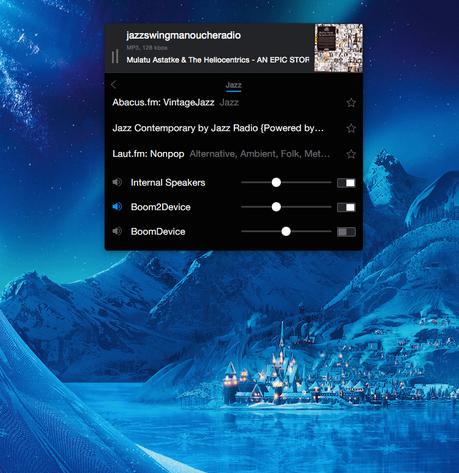Click the Internal Speakers label
The width and height of the screenshot is (459, 473).
tap(168, 183)
